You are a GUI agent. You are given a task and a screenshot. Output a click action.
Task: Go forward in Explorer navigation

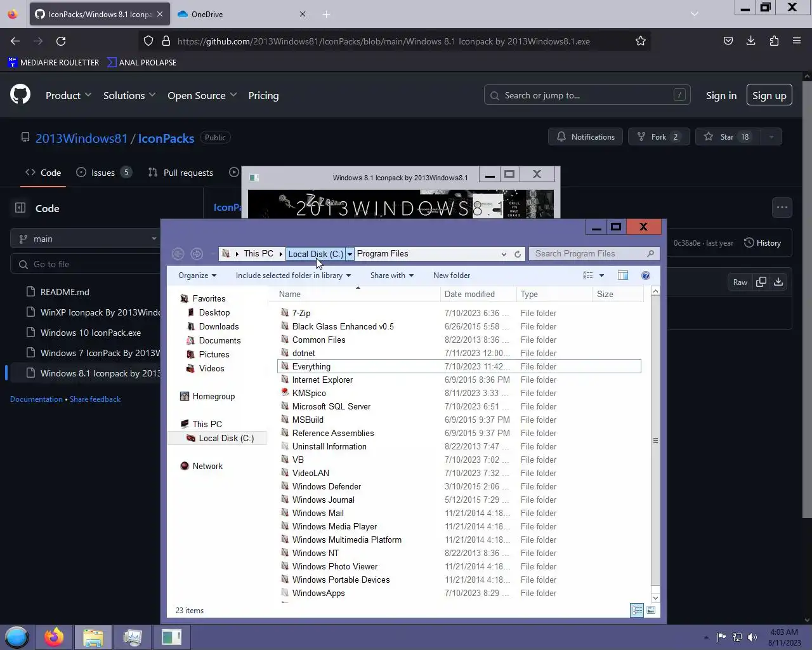pos(197,254)
